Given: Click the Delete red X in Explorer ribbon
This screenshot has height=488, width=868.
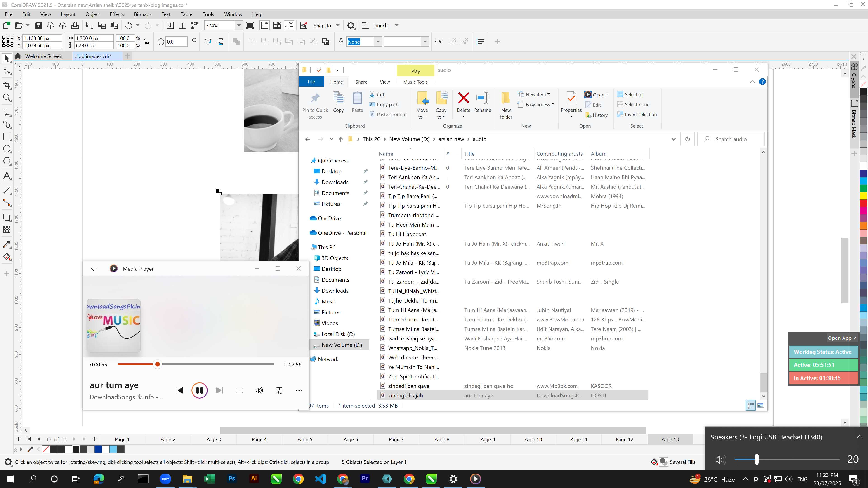Looking at the screenshot, I should 463,98.
